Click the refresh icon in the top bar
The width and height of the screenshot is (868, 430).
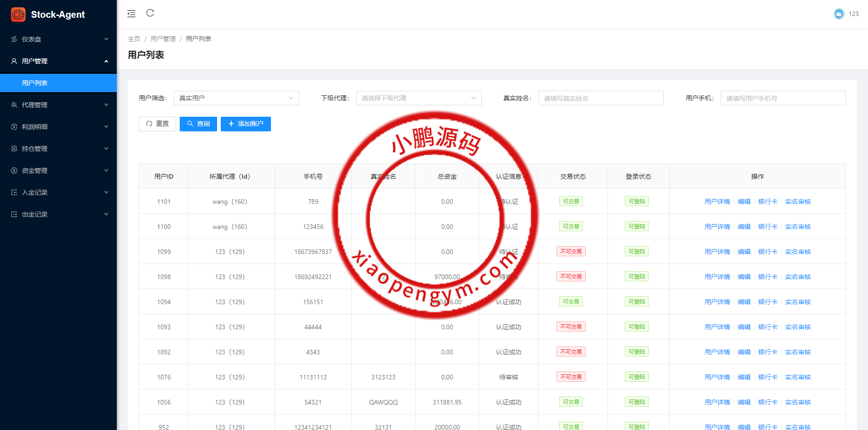[150, 13]
